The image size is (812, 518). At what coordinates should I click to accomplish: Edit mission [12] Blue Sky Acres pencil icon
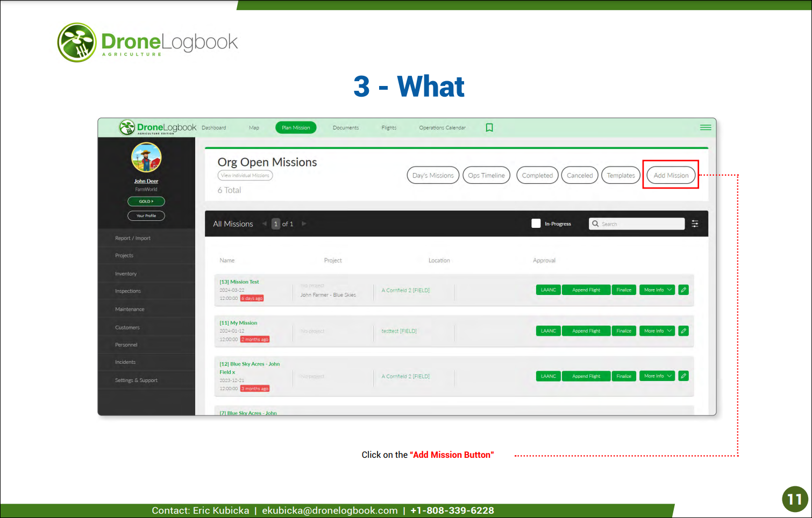click(683, 376)
